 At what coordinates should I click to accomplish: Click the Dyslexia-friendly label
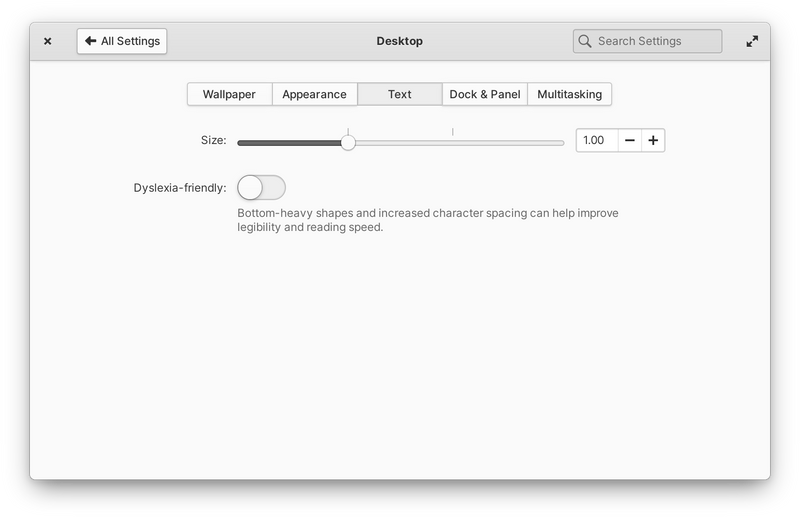tap(180, 188)
